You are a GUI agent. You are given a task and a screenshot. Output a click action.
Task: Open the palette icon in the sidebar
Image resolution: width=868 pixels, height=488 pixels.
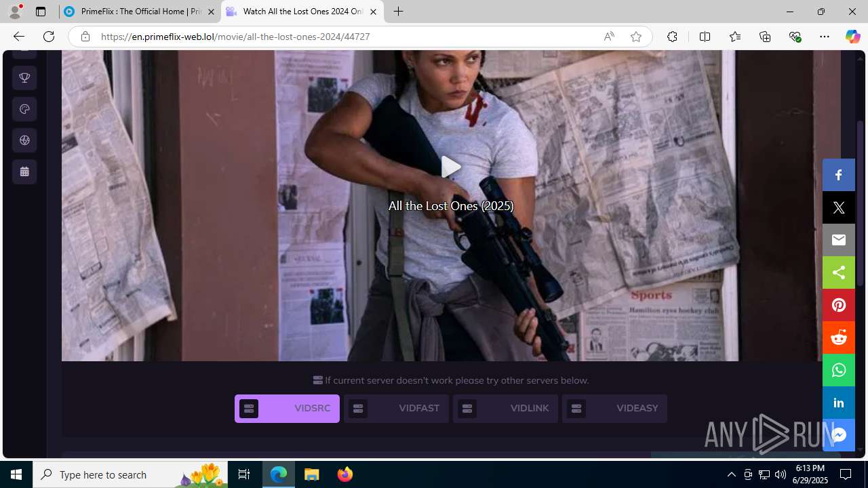pos(24,109)
